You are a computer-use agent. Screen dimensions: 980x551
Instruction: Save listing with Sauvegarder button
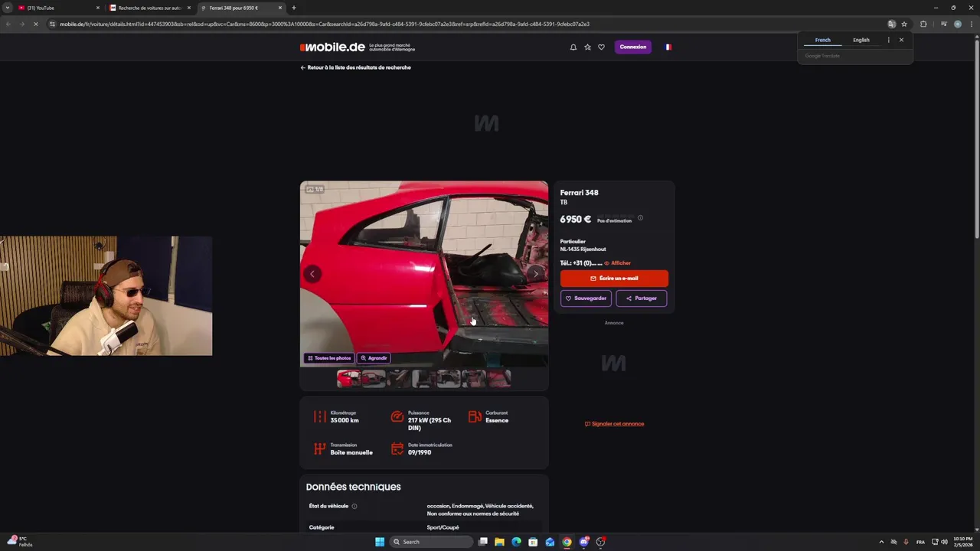[586, 298]
